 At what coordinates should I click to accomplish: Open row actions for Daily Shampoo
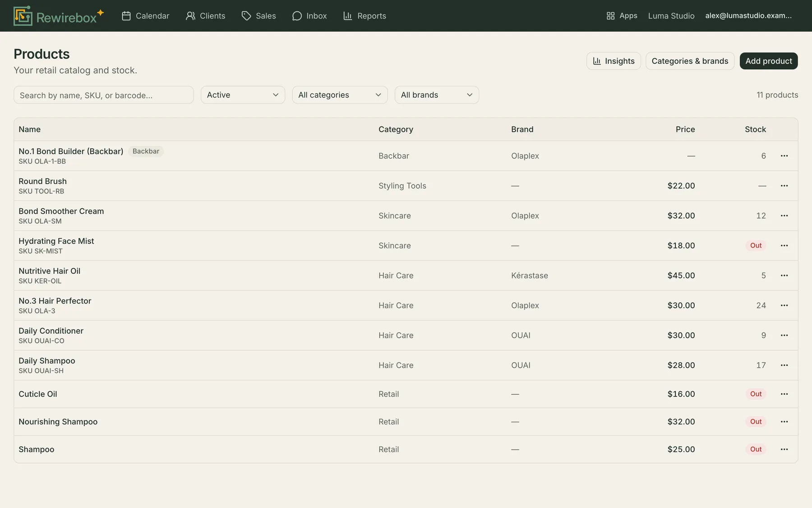[784, 365]
